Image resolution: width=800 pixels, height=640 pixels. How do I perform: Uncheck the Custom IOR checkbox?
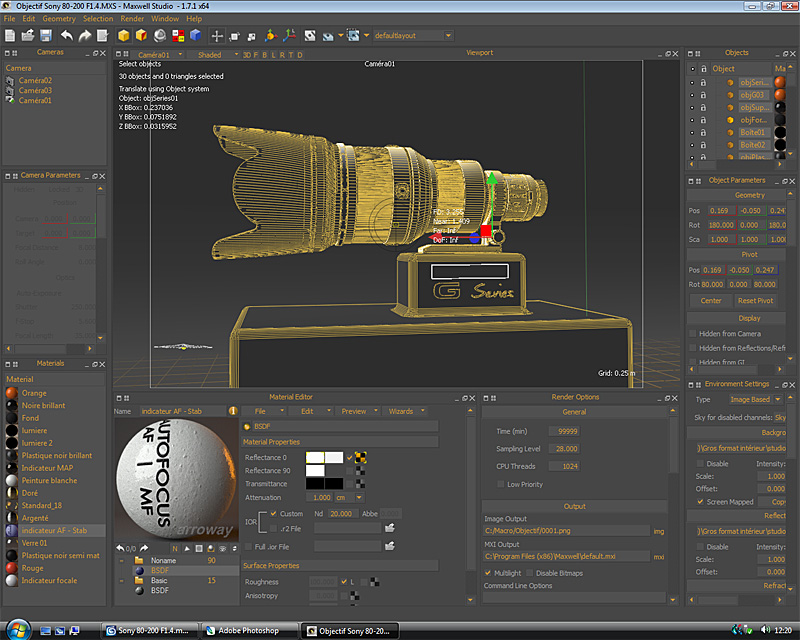pyautogui.click(x=274, y=513)
